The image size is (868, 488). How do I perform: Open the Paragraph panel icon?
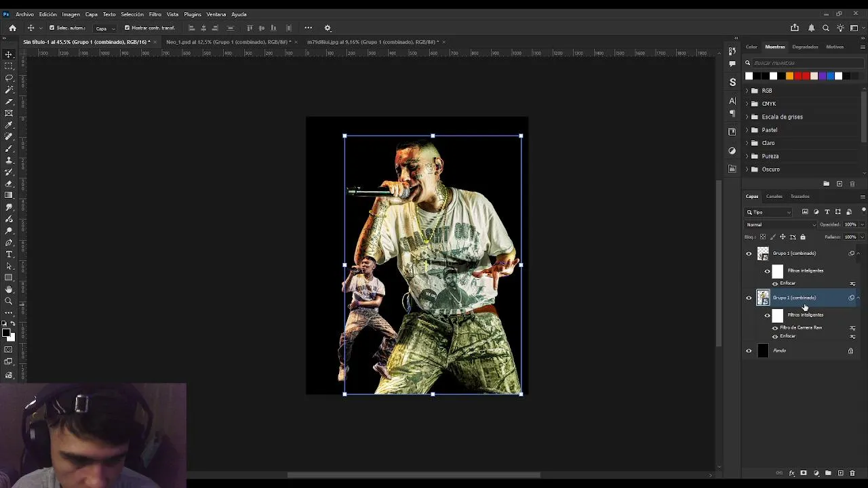[x=732, y=113]
